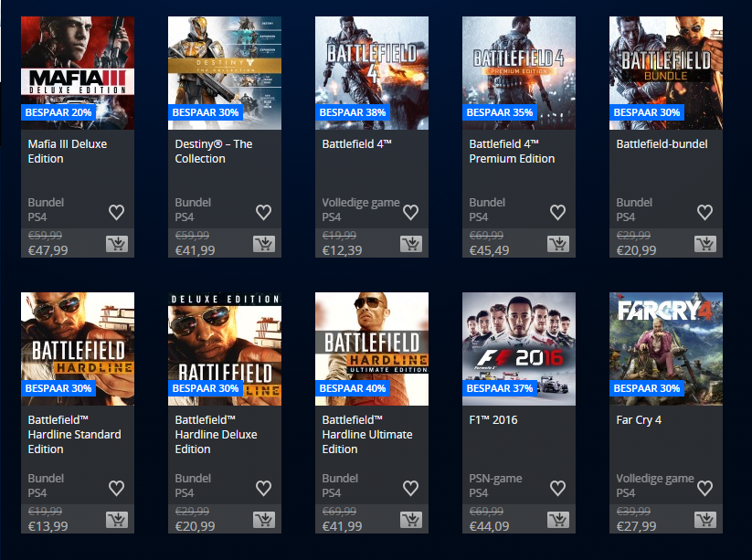Add Battlefield 4 Premium Edition to cart
The image size is (752, 560).
[x=557, y=244]
